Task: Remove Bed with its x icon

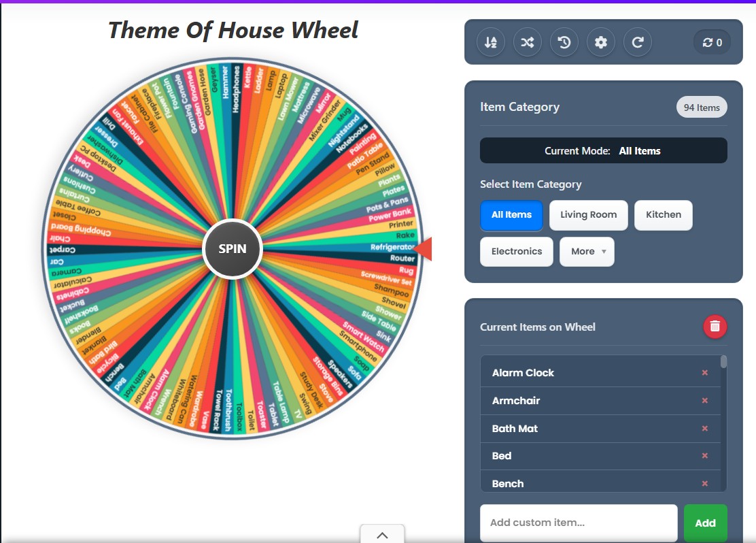Action: coord(705,456)
